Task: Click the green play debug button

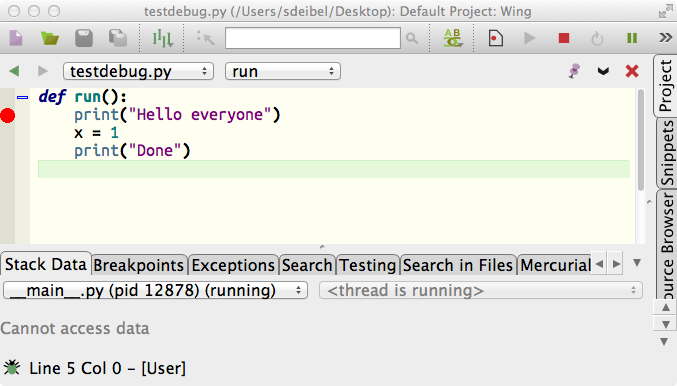Action: (x=529, y=38)
